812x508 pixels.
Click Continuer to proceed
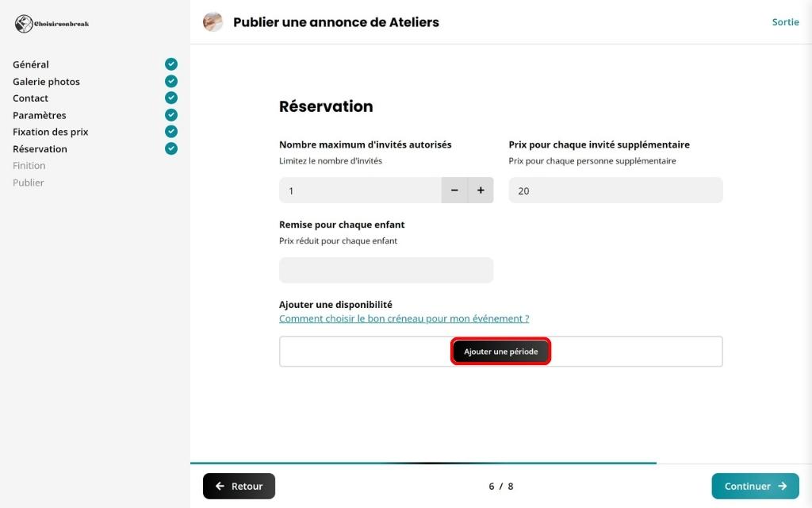[755, 487]
